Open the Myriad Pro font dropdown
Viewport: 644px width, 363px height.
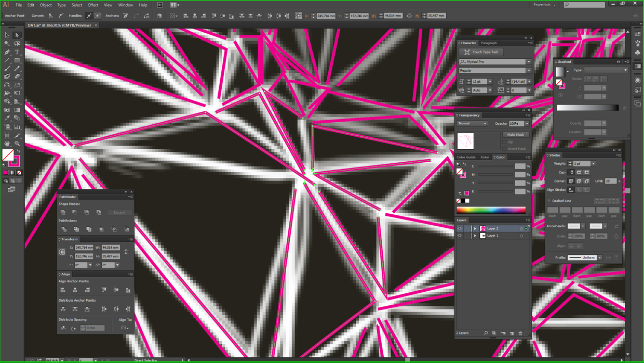click(x=529, y=62)
